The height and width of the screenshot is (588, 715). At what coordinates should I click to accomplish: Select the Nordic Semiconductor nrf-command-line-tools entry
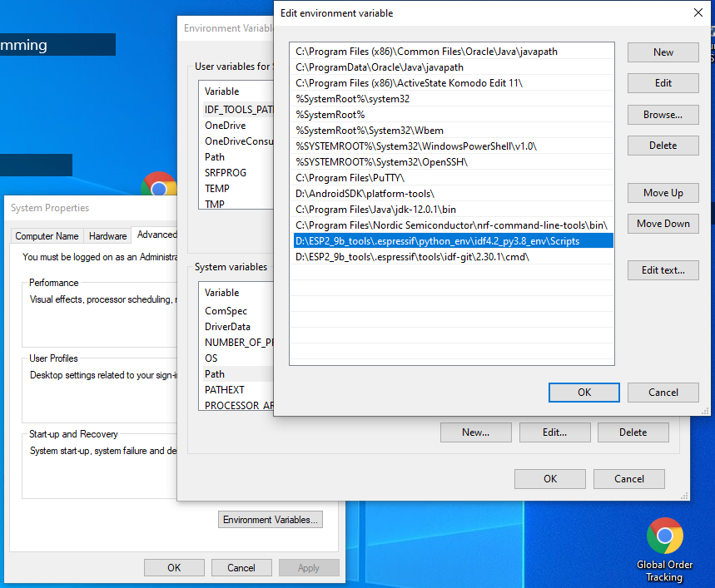pos(452,225)
